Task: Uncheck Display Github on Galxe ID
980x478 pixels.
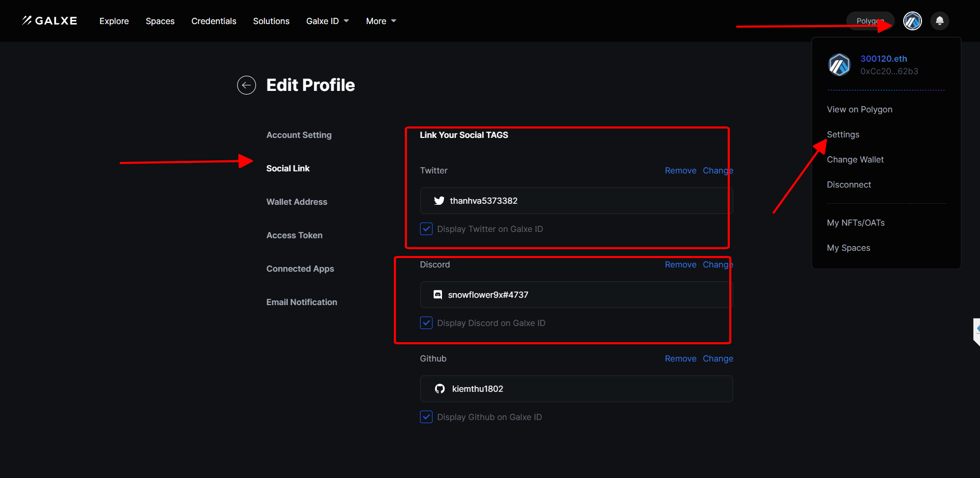Action: click(x=426, y=417)
